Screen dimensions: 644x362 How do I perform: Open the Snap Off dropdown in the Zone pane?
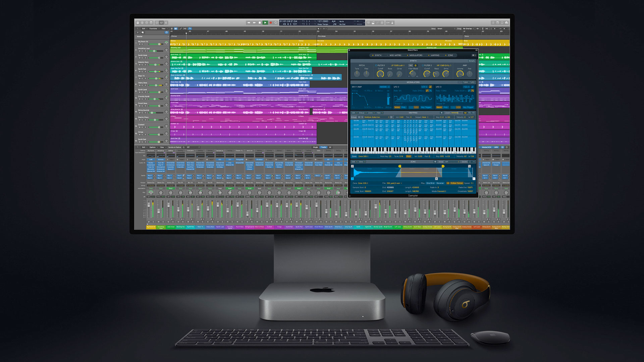(x=452, y=162)
